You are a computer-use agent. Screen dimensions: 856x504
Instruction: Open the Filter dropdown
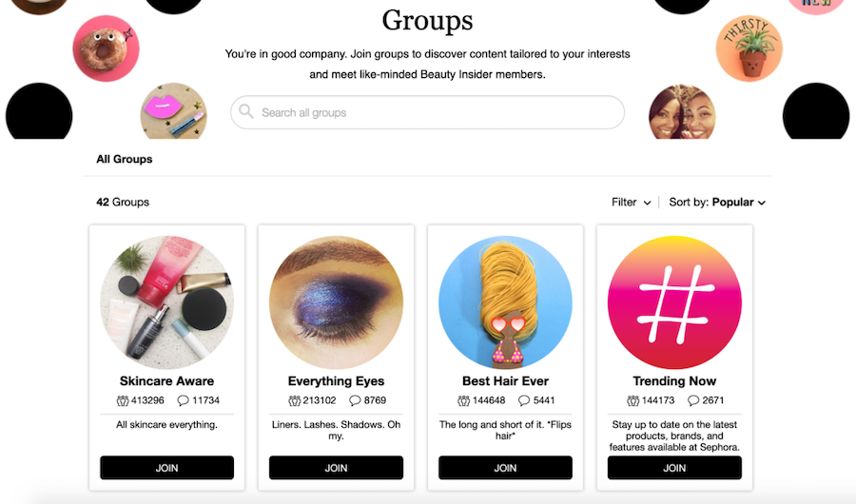[632, 202]
